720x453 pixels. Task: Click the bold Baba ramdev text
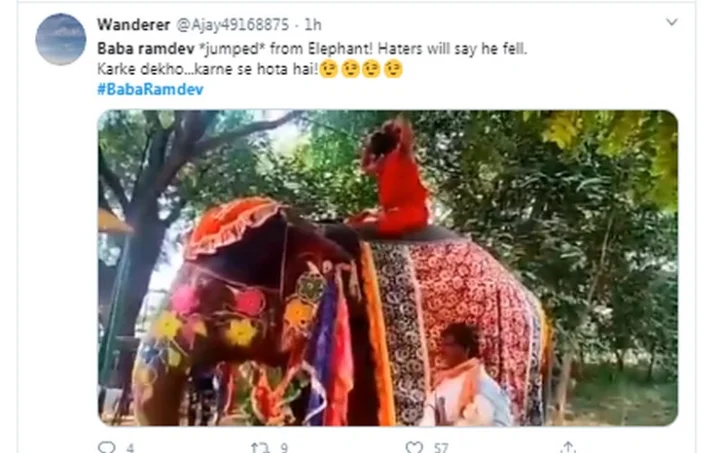[145, 49]
